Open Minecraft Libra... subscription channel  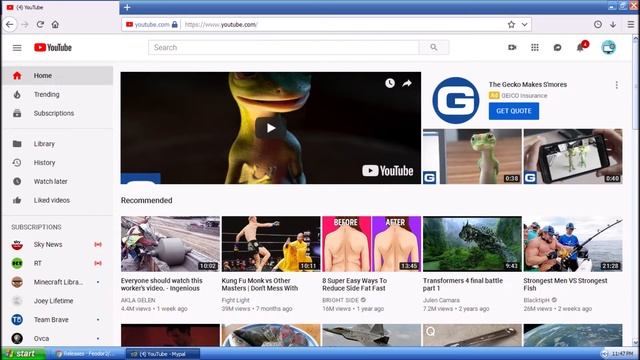point(58,282)
